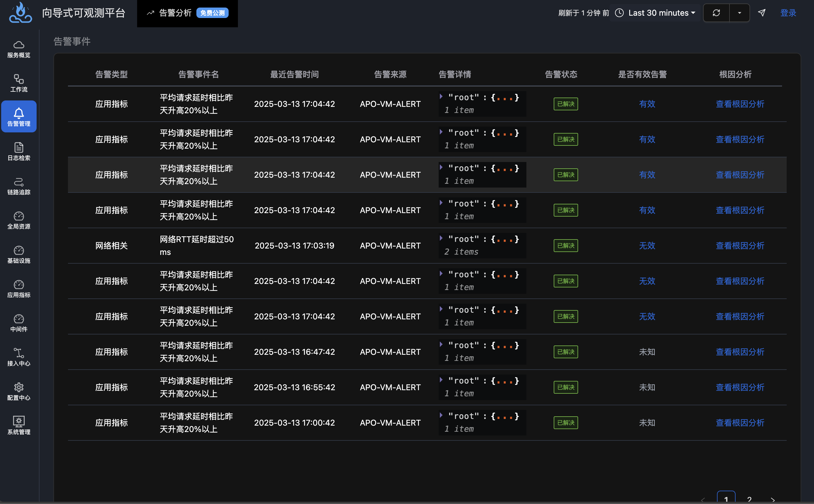Open 全局资源 dashboard icon
The height and width of the screenshot is (504, 814).
19,220
